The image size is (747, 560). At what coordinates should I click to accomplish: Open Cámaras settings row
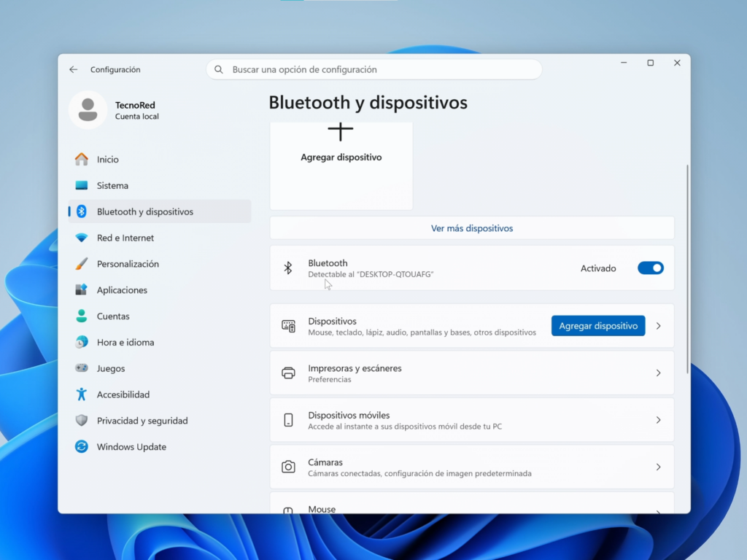(x=472, y=467)
